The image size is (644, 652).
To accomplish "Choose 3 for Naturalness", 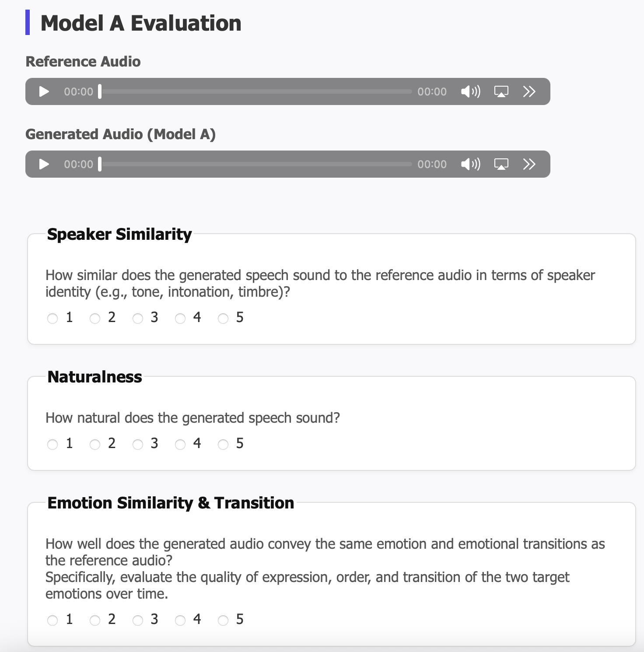I will [x=138, y=445].
